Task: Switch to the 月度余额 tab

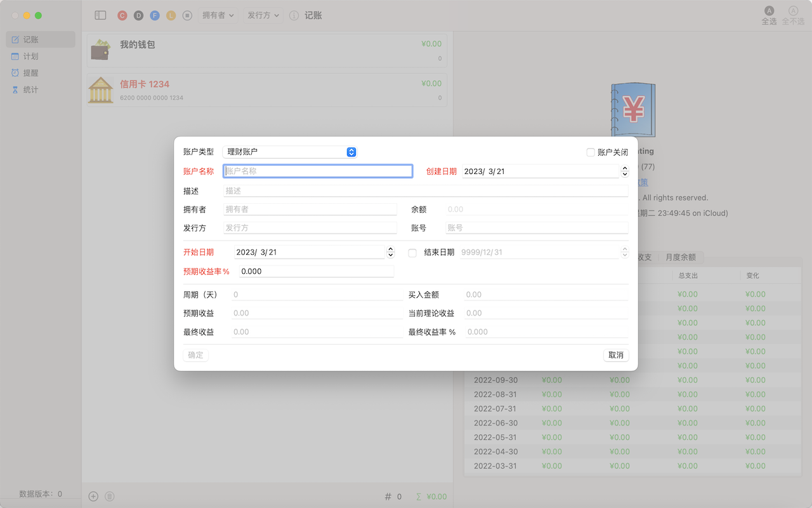Action: pyautogui.click(x=681, y=257)
